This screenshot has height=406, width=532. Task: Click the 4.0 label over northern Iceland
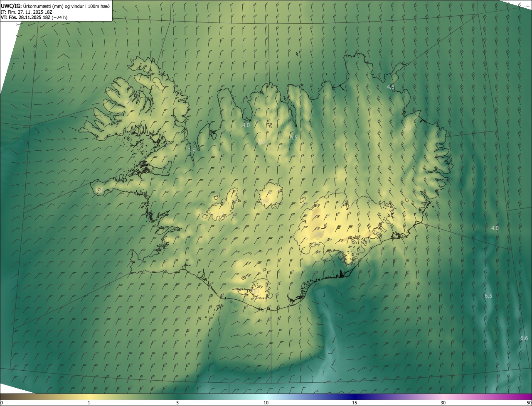pos(246,125)
